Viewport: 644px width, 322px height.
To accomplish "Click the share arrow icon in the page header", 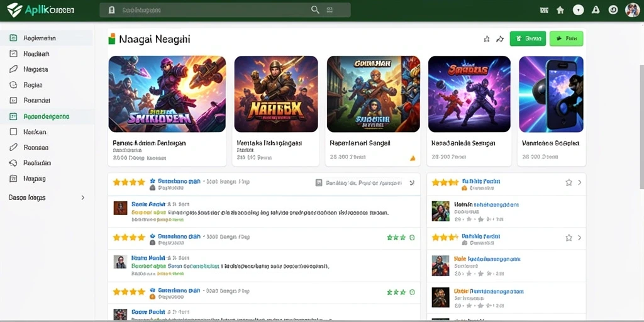I will 500,39.
